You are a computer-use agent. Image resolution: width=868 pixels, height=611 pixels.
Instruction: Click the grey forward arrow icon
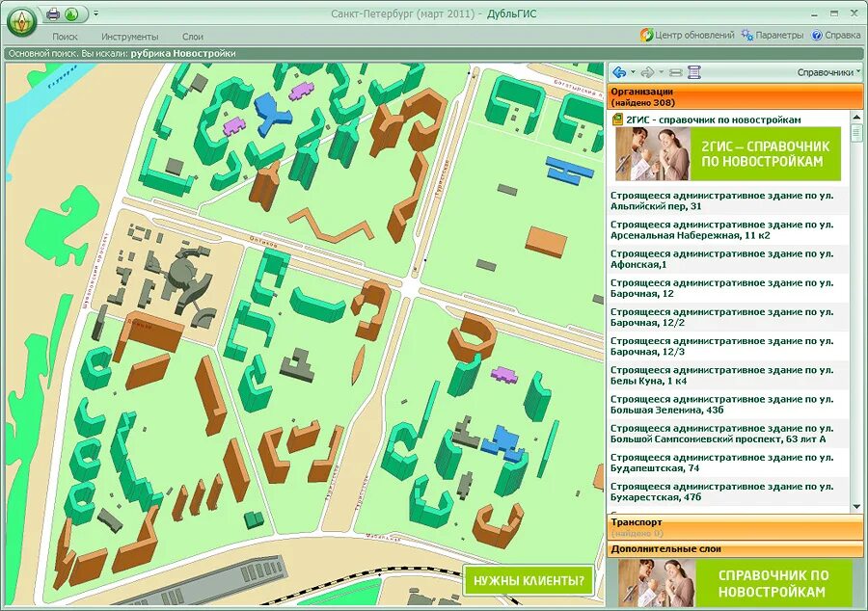click(x=646, y=72)
